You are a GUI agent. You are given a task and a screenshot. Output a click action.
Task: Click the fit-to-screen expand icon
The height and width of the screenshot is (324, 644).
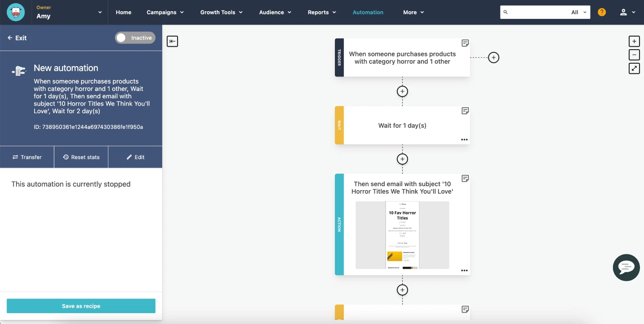[x=634, y=69]
